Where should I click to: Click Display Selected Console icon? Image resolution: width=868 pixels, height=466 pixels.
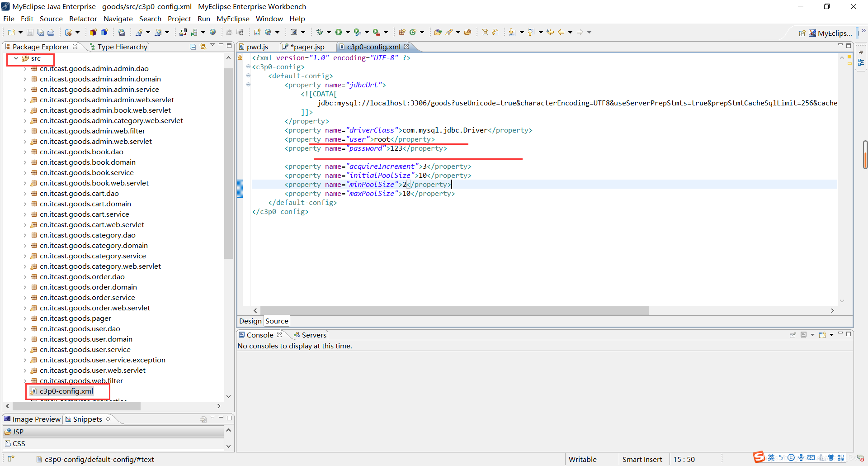click(803, 335)
